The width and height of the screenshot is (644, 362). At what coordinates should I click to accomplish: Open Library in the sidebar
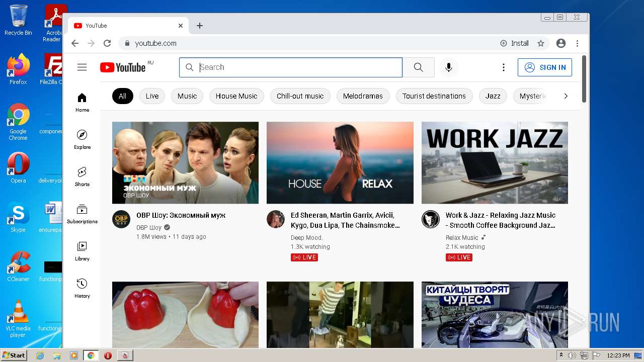(82, 251)
